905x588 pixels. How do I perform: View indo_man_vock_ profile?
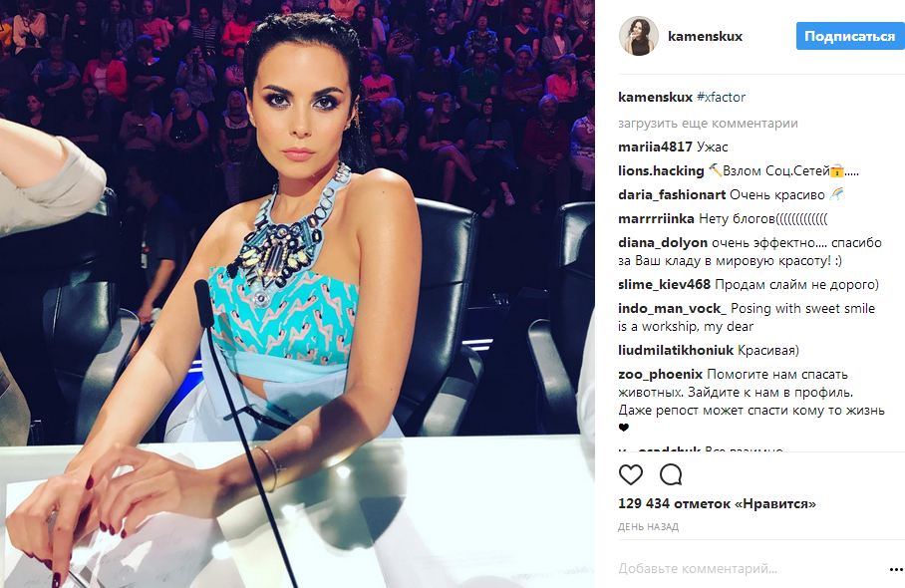click(x=673, y=308)
